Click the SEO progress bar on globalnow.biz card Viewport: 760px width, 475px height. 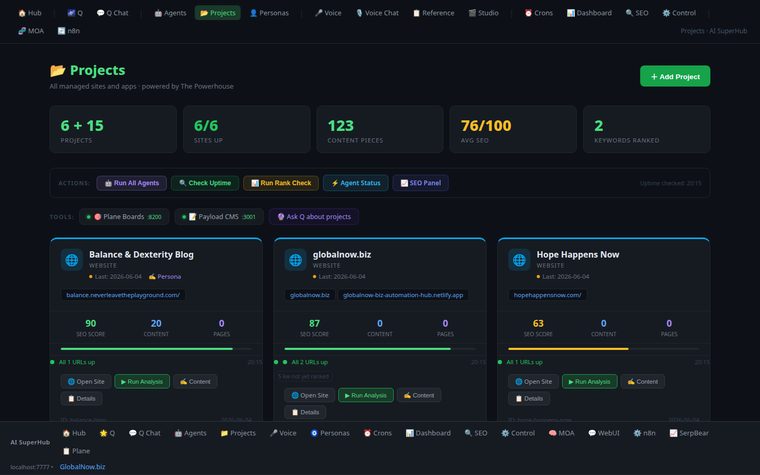[x=380, y=348]
